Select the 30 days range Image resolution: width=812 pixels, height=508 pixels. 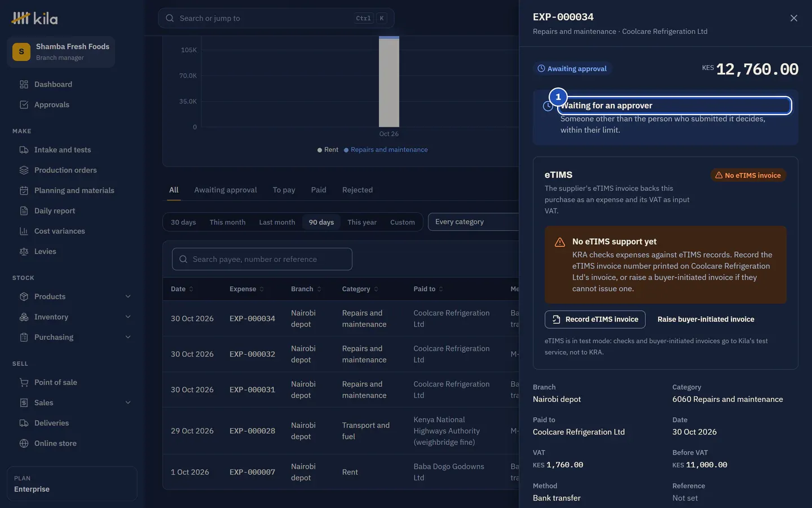pyautogui.click(x=183, y=222)
